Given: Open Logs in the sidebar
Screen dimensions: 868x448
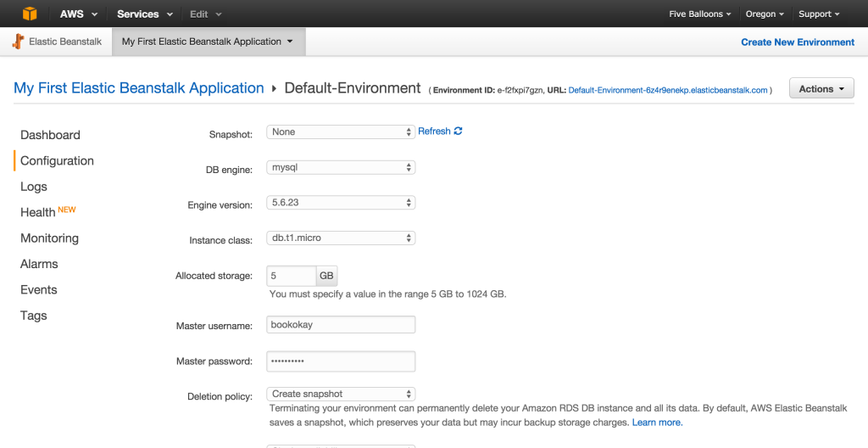Looking at the screenshot, I should click(34, 187).
